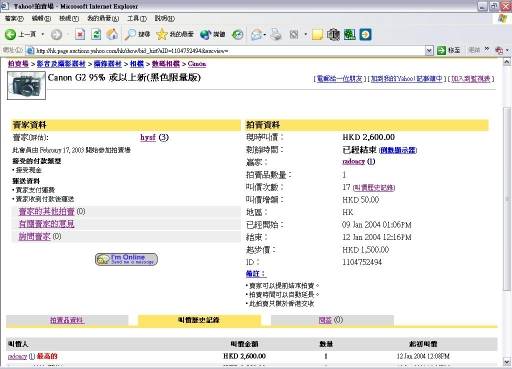Click the auction ID 1104752494

click(x=362, y=262)
